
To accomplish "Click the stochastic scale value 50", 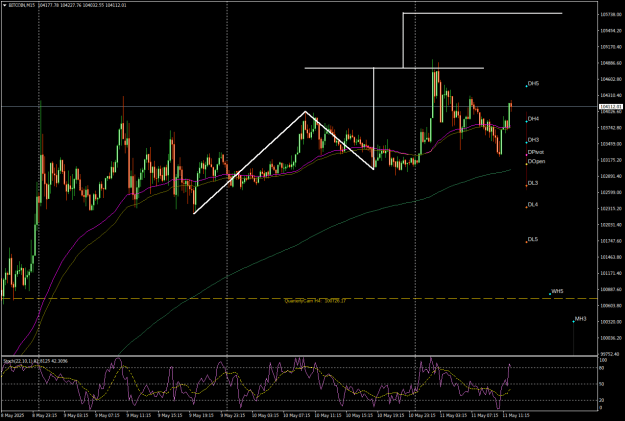I will click(602, 384).
